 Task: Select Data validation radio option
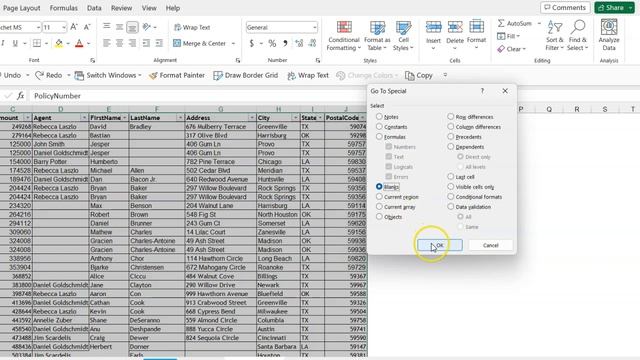point(451,207)
